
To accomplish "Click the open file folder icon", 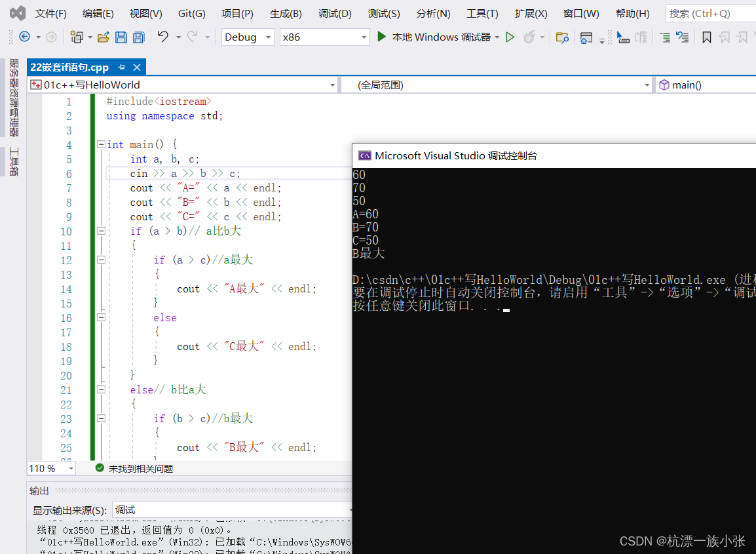I will tap(103, 37).
